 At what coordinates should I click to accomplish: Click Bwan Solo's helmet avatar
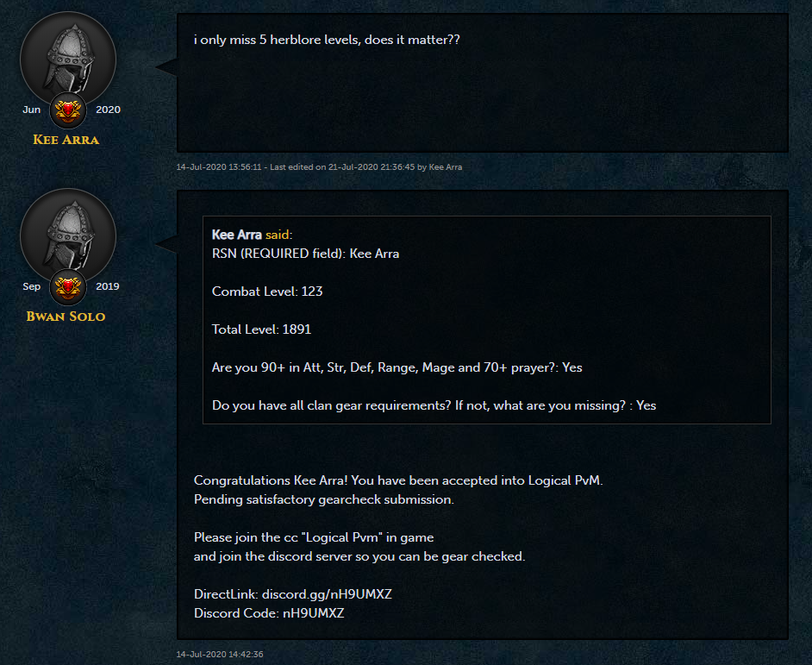click(x=68, y=236)
